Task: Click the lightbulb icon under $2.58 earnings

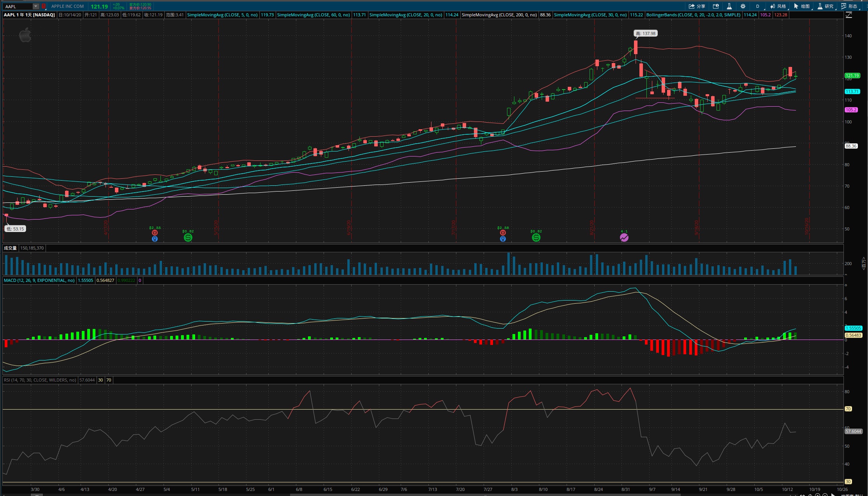Action: [x=503, y=239]
